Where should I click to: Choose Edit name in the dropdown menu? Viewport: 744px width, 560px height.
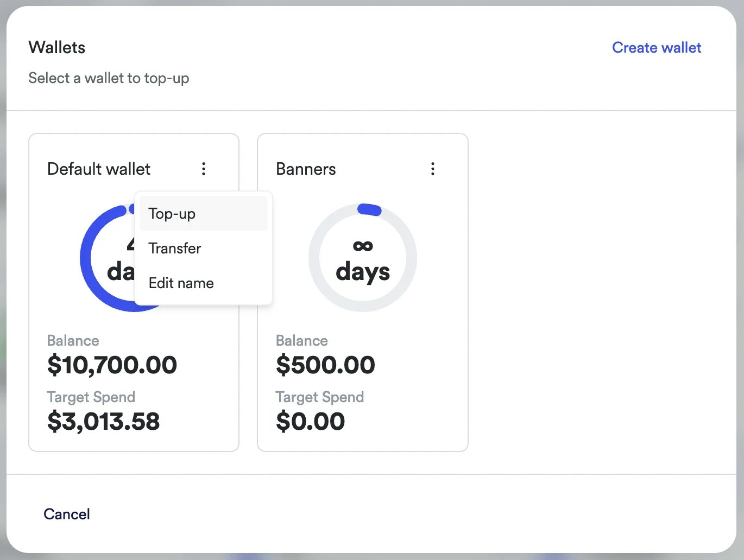click(181, 283)
